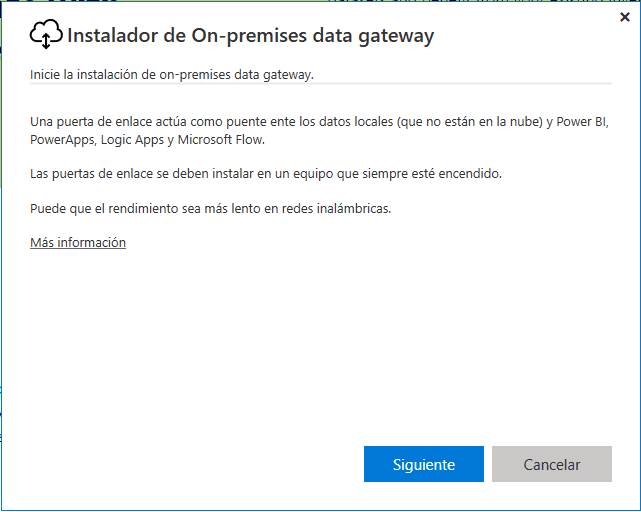Abort the installation with the Cancelar button
641x512 pixels.
(551, 464)
